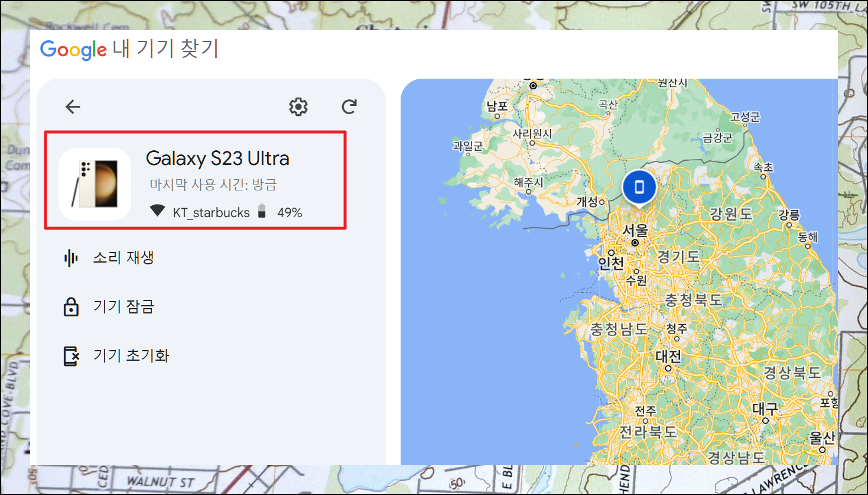Click the Galaxy S23 Ultra phone thumbnail

coord(95,184)
